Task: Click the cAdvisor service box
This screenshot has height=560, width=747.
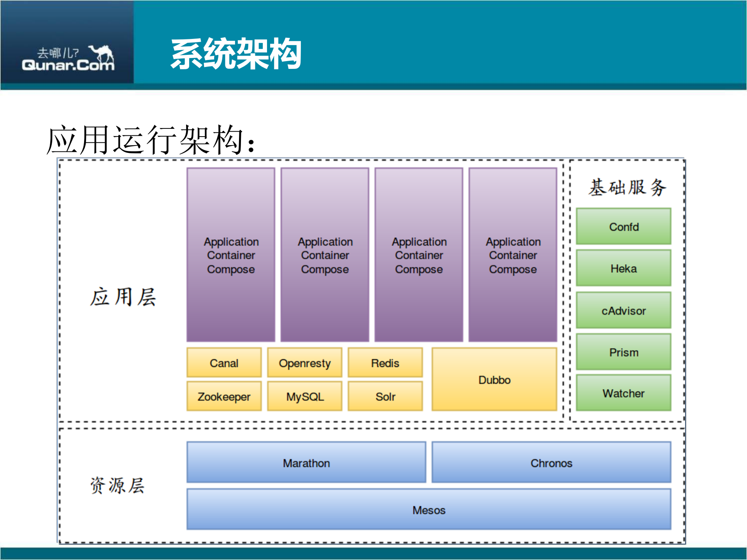Action: click(623, 310)
